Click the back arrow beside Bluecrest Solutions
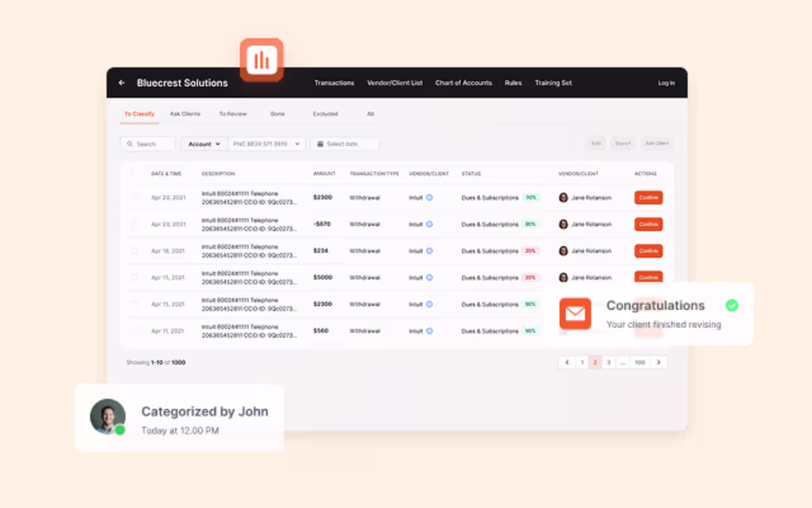This screenshot has height=508, width=812. point(122,83)
